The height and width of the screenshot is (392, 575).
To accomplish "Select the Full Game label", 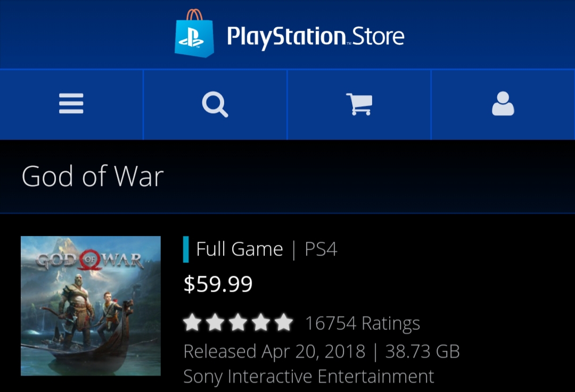I will (240, 249).
